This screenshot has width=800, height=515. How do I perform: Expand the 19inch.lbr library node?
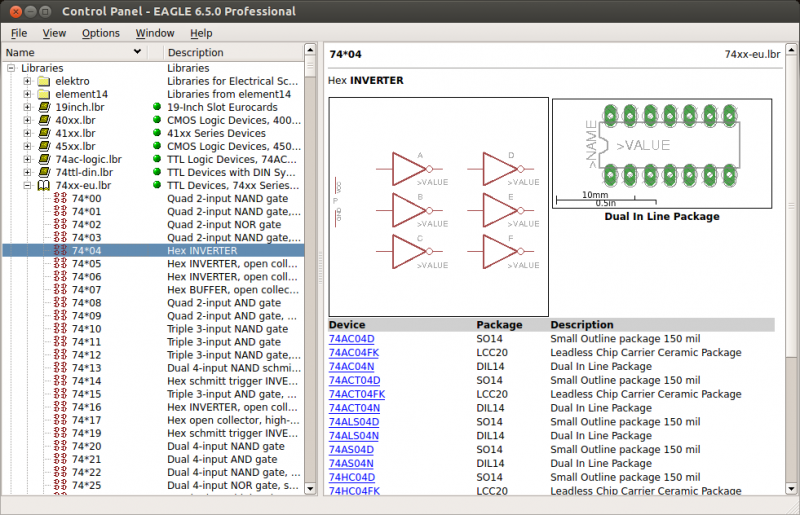coord(27,107)
